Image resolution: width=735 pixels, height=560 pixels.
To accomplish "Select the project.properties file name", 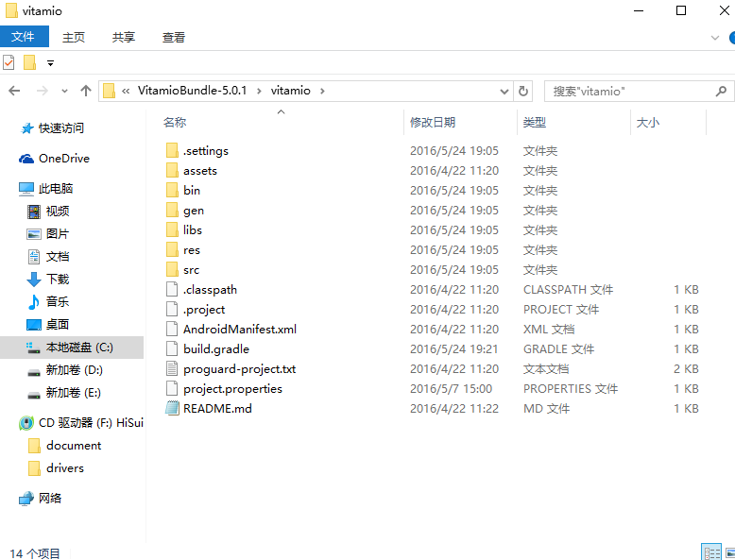I will click(x=232, y=389).
